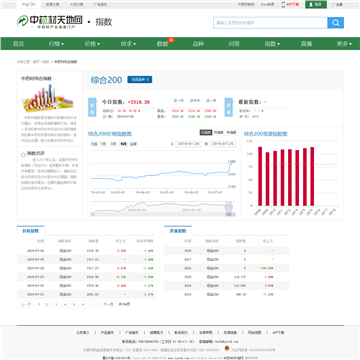Switch to the 价格指数 table tab

[x=30, y=231]
